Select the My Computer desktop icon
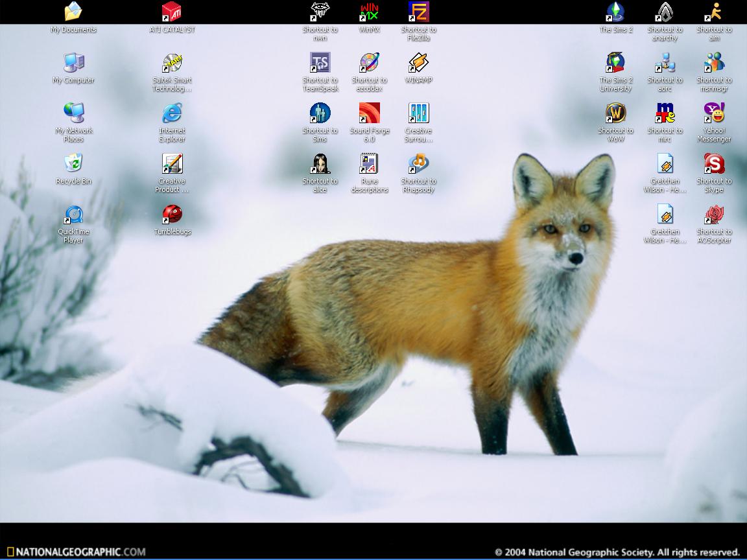The width and height of the screenshot is (747, 560). click(73, 63)
